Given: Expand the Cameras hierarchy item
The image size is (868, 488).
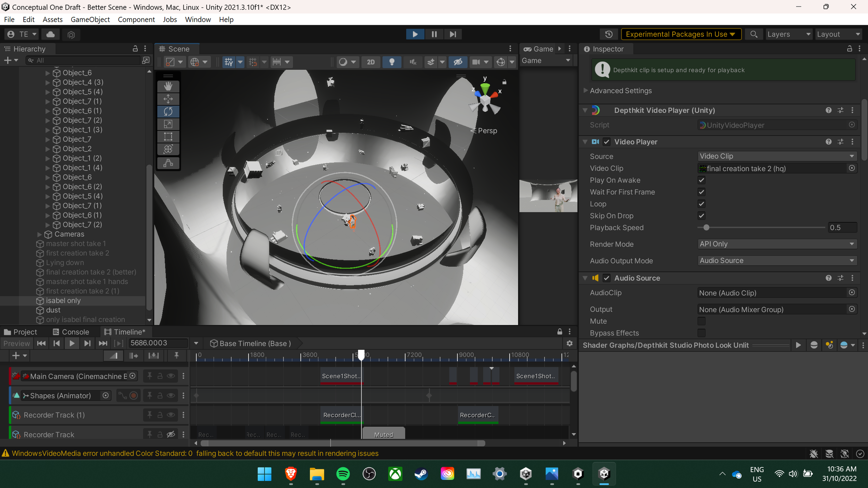Looking at the screenshot, I should pyautogui.click(x=40, y=234).
